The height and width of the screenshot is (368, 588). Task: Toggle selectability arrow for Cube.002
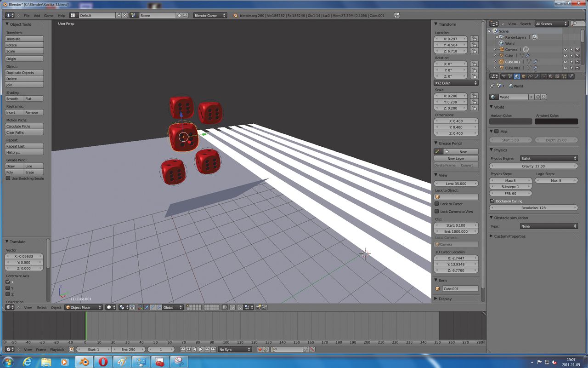[571, 68]
